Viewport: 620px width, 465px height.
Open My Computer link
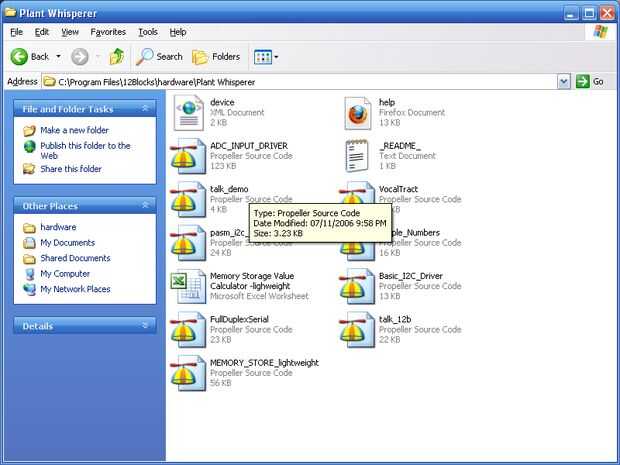click(65, 273)
